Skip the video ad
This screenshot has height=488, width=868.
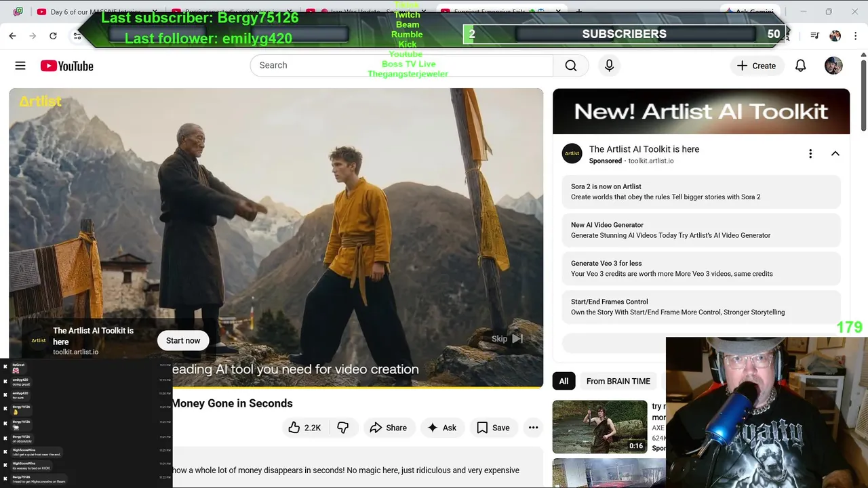tap(507, 339)
